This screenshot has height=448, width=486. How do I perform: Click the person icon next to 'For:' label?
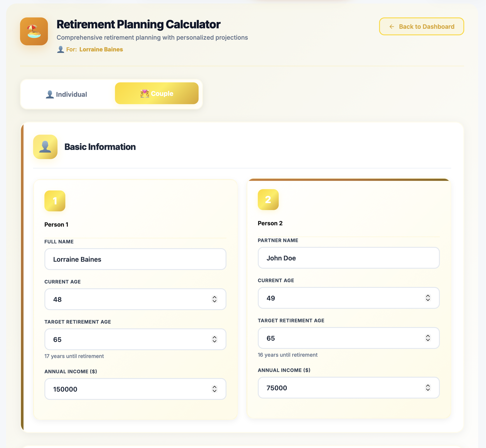click(x=61, y=49)
